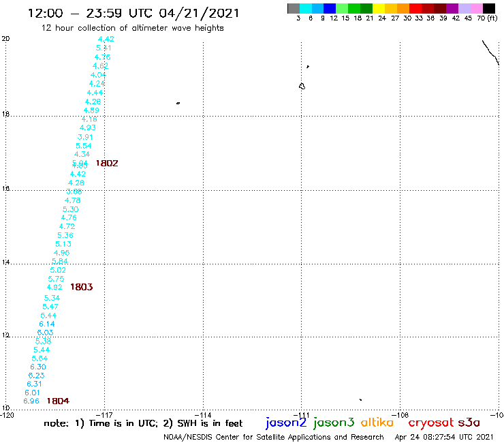
Task: Click the 4.92 reading beside 1803
Action: point(54,287)
